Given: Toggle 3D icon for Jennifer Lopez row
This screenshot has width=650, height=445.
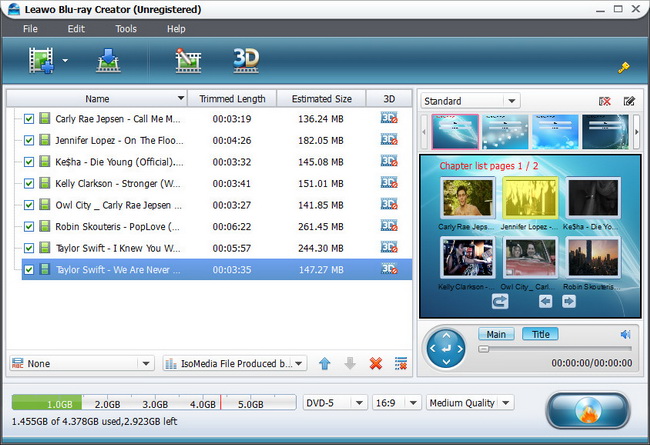Looking at the screenshot, I should click(389, 140).
